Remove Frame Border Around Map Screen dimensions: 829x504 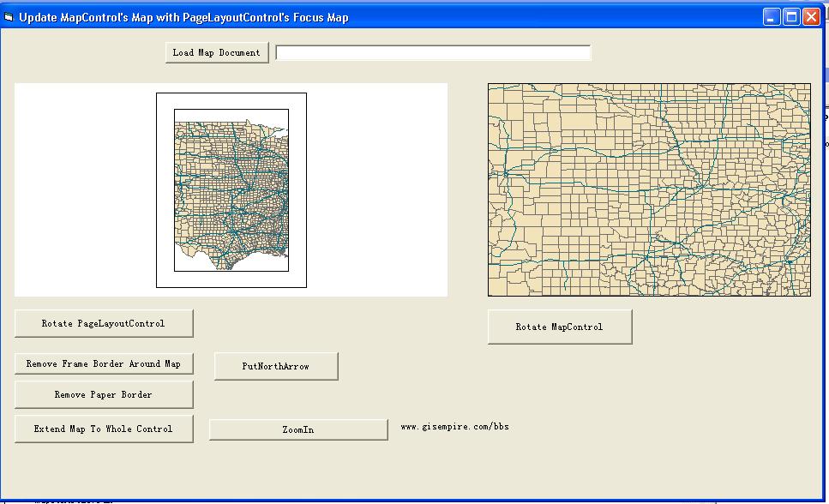104,363
